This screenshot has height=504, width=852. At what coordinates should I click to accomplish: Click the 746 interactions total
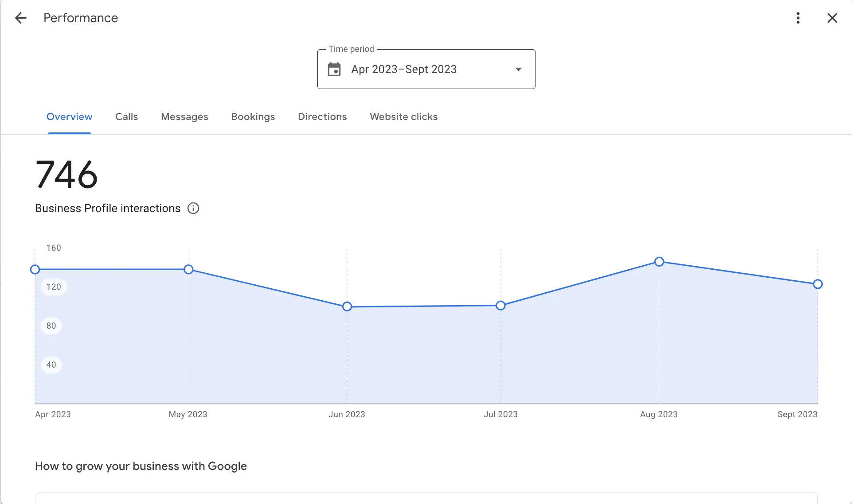(x=66, y=174)
